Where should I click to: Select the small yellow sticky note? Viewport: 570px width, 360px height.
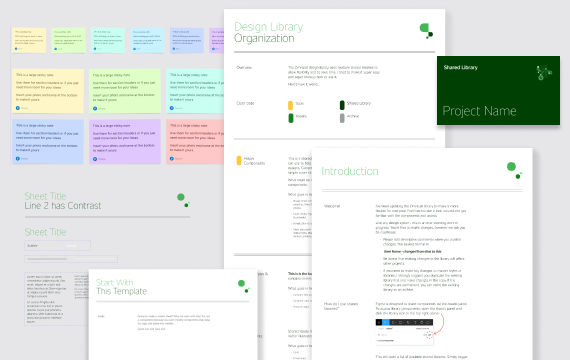point(29,40)
